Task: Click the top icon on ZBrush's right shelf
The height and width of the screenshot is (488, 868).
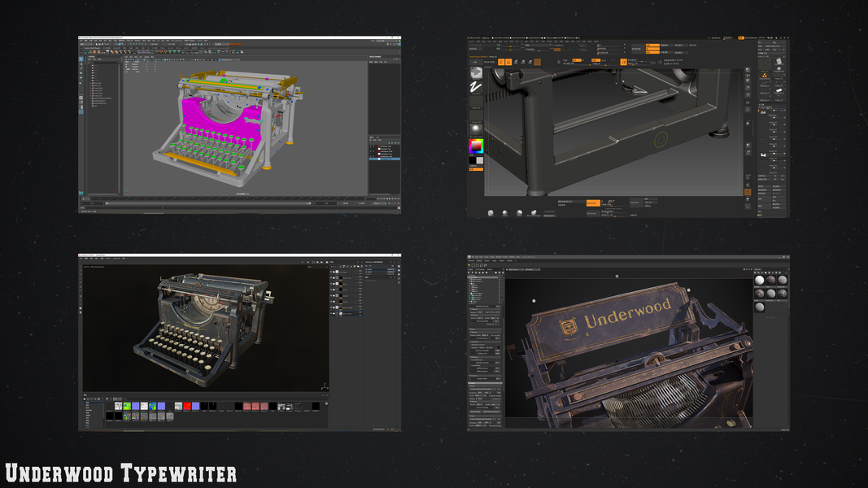Action: (x=748, y=70)
